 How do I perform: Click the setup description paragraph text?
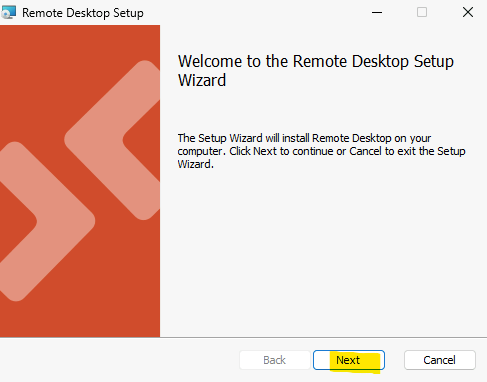tap(321, 151)
